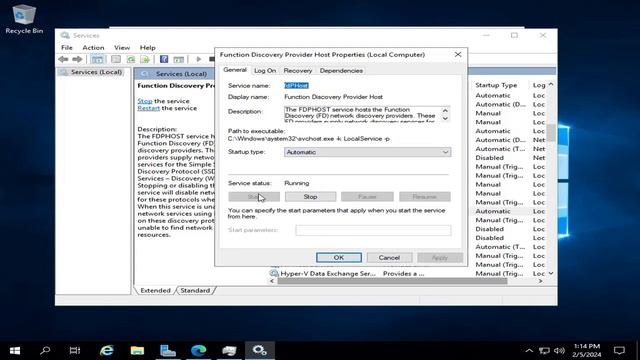Click the Resume button in the dialog
The image size is (640, 360).
[424, 197]
